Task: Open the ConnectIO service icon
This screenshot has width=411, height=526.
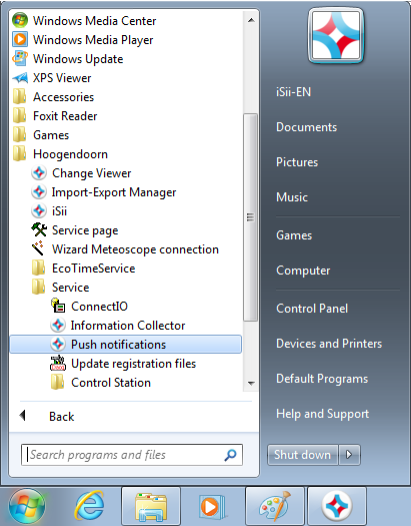Action: pyautogui.click(x=58, y=306)
